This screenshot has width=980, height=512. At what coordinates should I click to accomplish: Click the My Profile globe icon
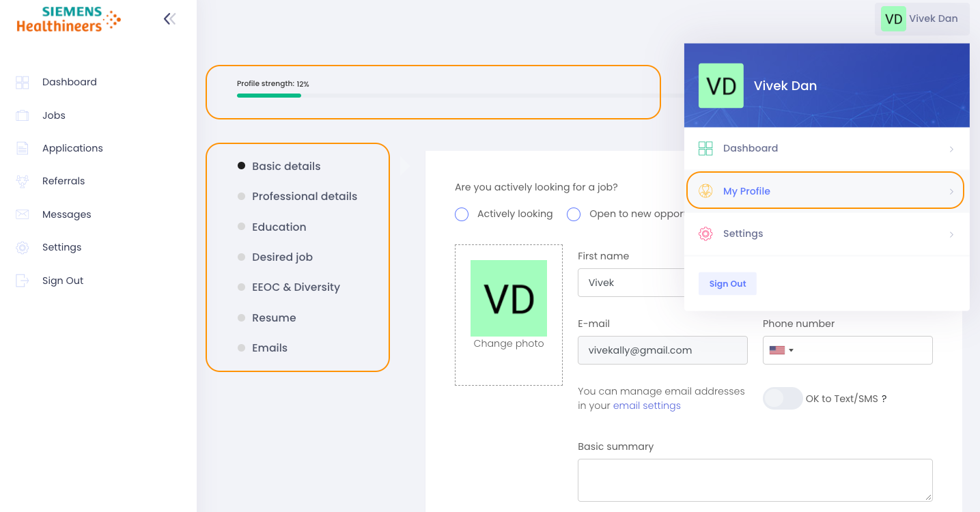tap(705, 191)
